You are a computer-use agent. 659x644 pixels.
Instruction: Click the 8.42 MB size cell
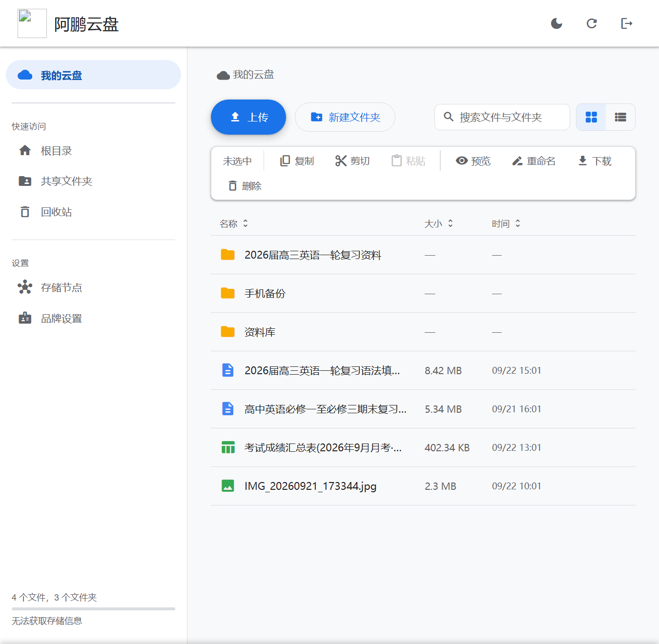443,370
